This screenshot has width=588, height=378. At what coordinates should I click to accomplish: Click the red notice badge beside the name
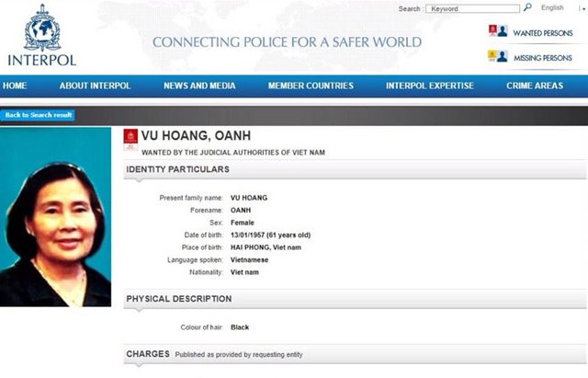[130, 138]
